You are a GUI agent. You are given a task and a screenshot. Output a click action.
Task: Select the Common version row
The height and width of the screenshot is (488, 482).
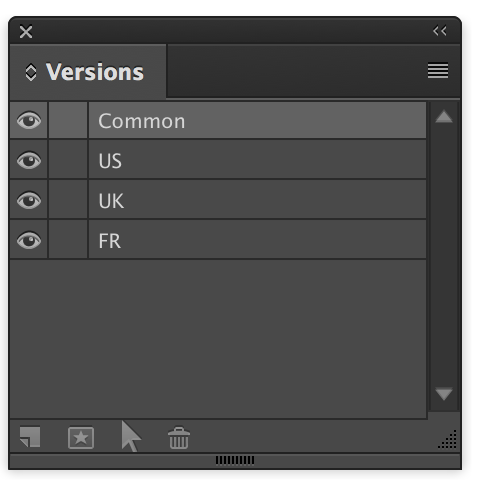click(x=257, y=121)
